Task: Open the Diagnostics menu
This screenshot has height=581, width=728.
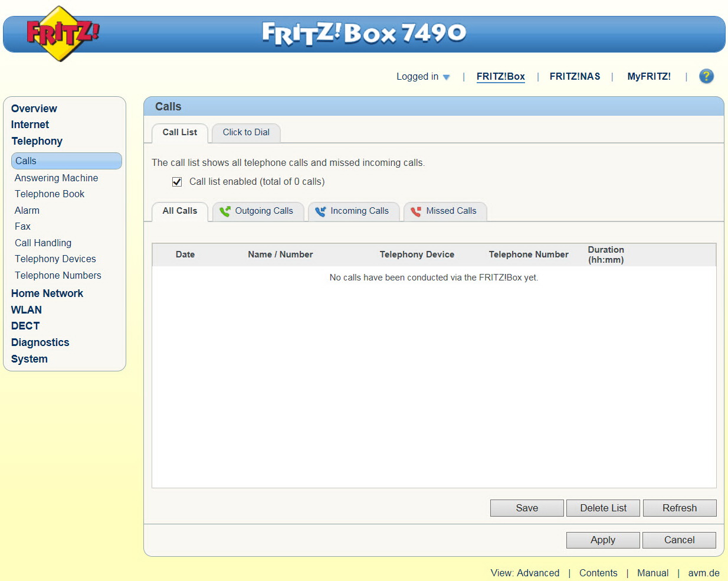Action: 40,342
